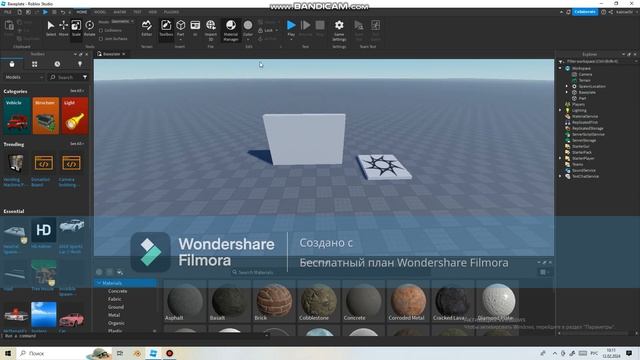This screenshot has width=640, height=360.
Task: Open the Structure category card
Action: (x=46, y=116)
